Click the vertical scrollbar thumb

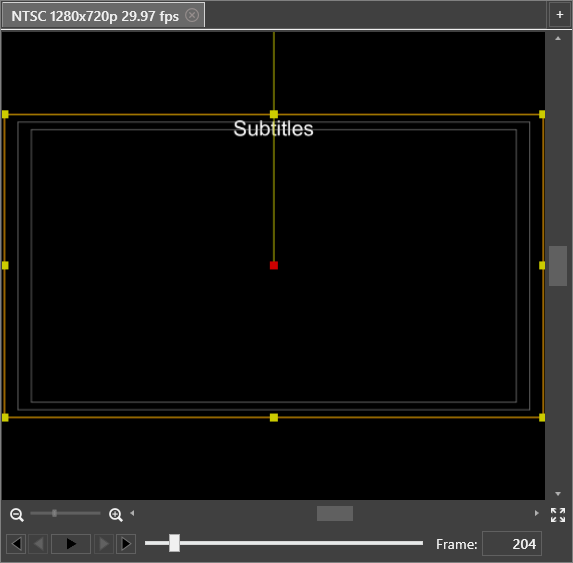tap(558, 266)
